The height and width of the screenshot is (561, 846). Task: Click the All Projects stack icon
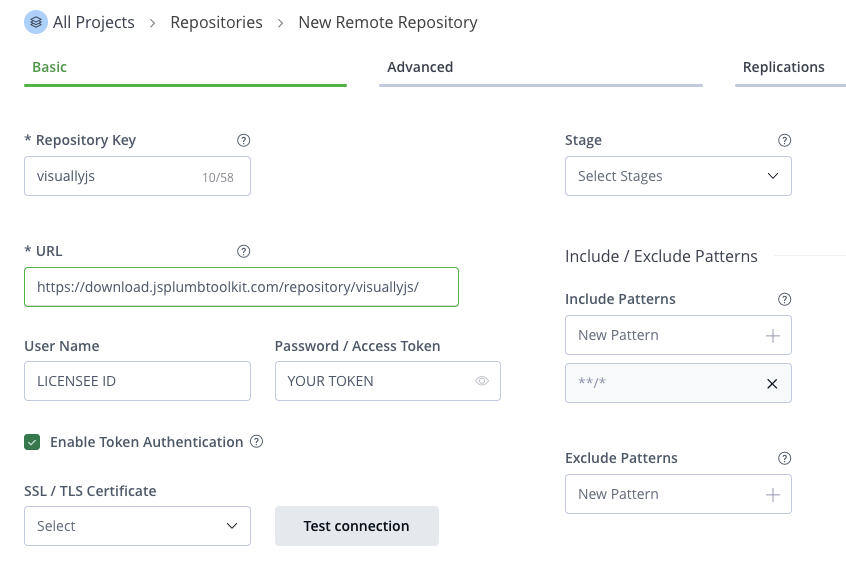tap(36, 22)
